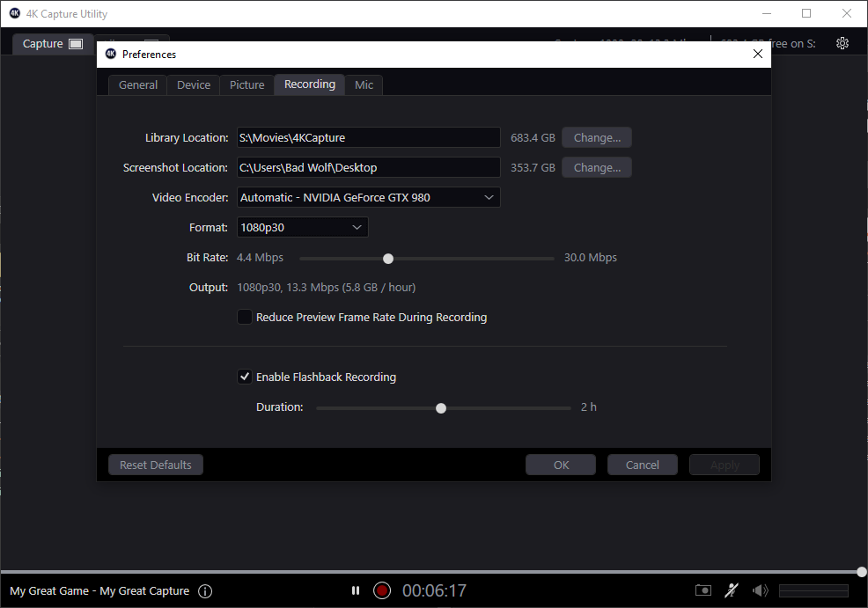Viewport: 868px width, 608px height.
Task: Start recording with red record button
Action: (382, 590)
